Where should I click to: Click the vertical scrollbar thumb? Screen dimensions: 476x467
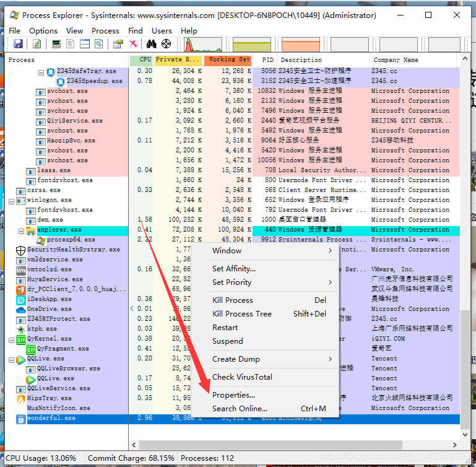coord(465,370)
